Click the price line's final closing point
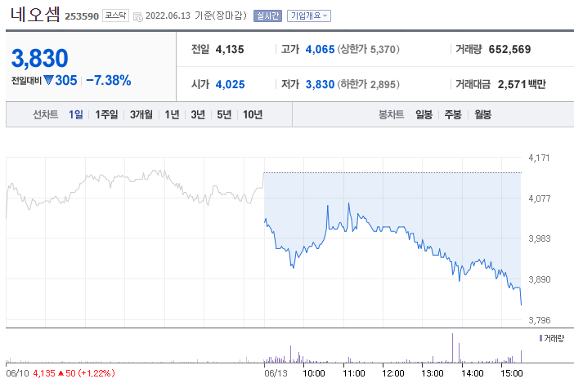Viewport: 574px width, 392px height. pos(521,305)
